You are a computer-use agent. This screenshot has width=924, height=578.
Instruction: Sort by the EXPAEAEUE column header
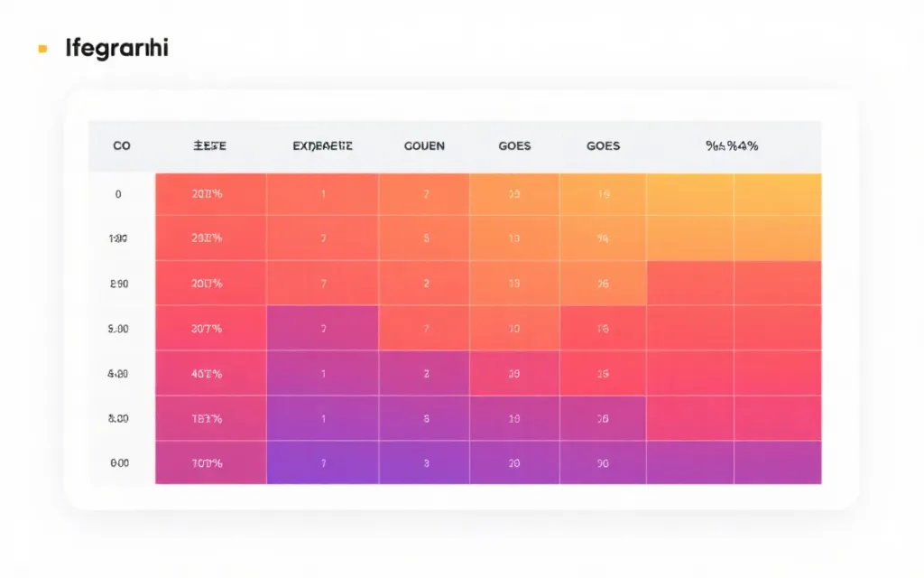tap(322, 145)
